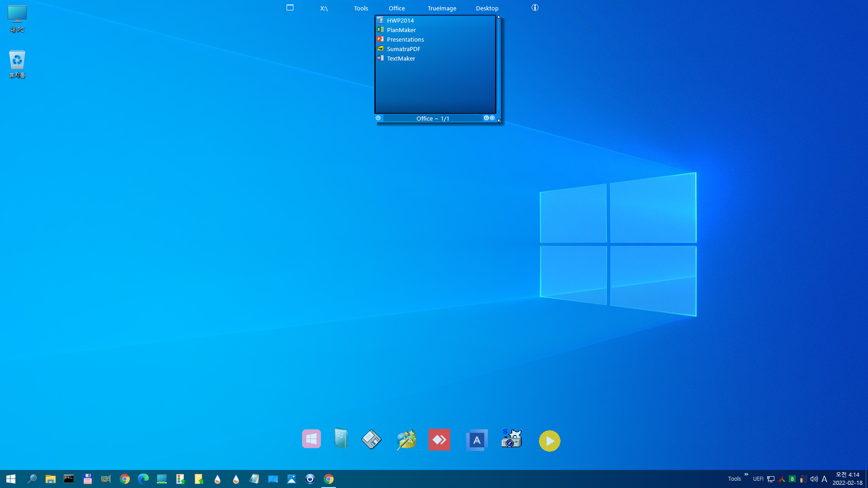
Task: Click the UEFI label in system tray
Action: pyautogui.click(x=758, y=479)
